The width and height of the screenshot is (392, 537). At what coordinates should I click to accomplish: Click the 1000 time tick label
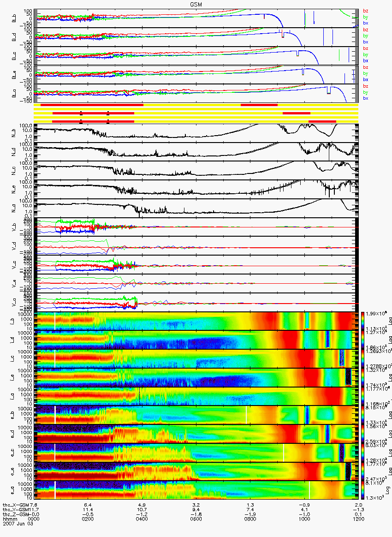(x=304, y=519)
